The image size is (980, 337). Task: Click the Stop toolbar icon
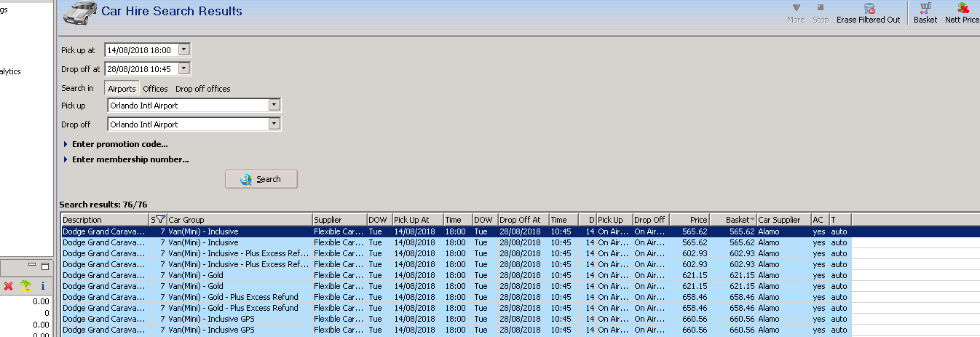point(821,13)
